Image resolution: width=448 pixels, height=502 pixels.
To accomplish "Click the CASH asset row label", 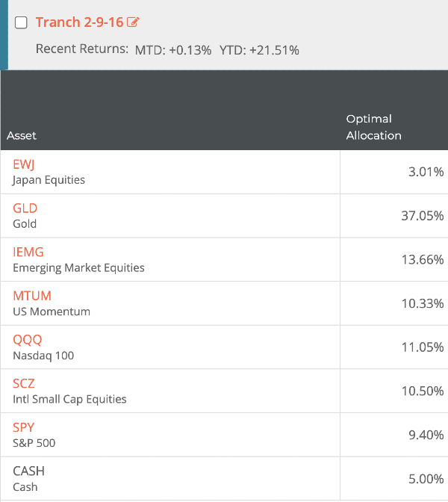I will 28,471.
